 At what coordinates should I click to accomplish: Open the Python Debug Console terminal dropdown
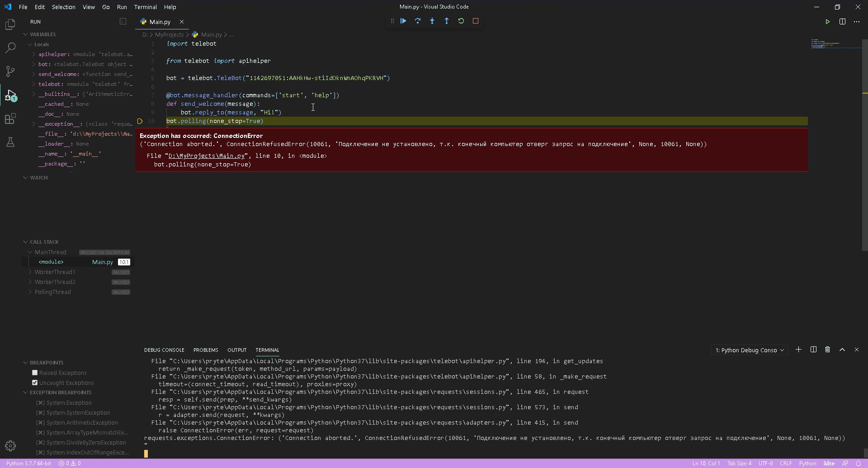749,350
